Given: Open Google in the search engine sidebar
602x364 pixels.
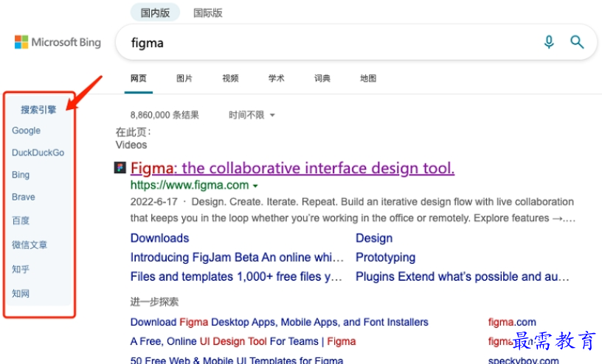Looking at the screenshot, I should 26,130.
